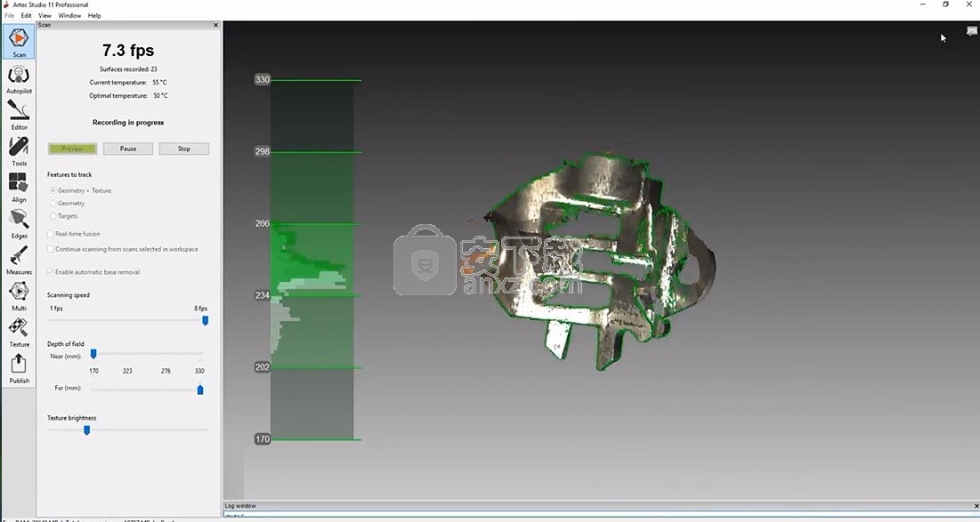Open the Editor tool

click(19, 116)
